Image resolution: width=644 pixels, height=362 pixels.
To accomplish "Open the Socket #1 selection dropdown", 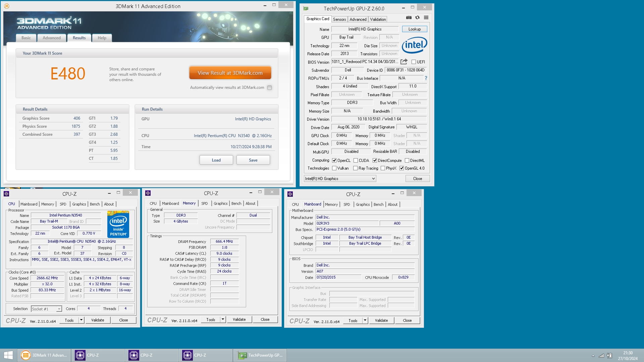I will pos(46,309).
